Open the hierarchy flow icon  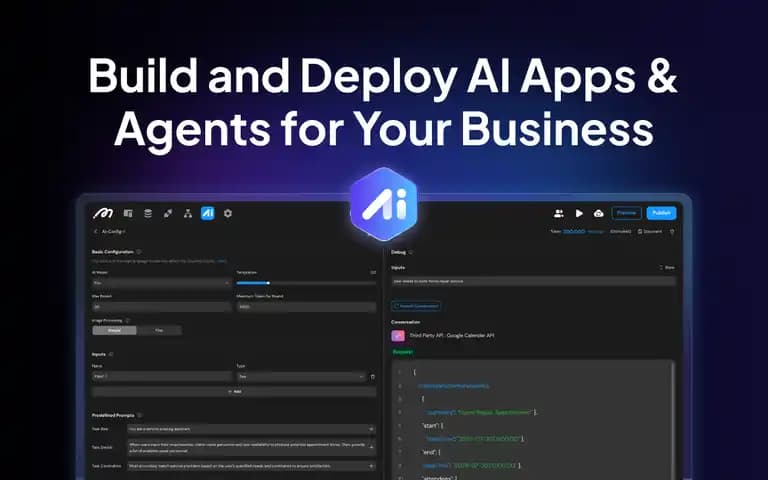[x=188, y=213]
